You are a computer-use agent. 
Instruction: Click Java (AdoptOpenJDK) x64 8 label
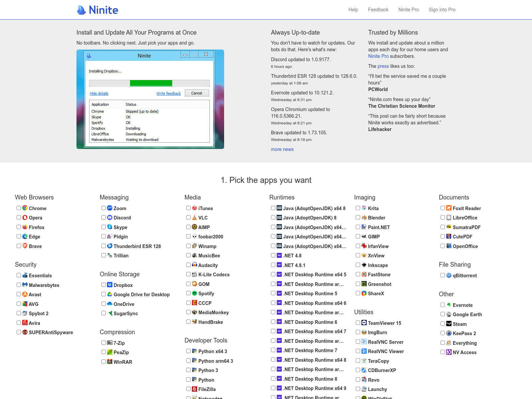click(x=314, y=208)
